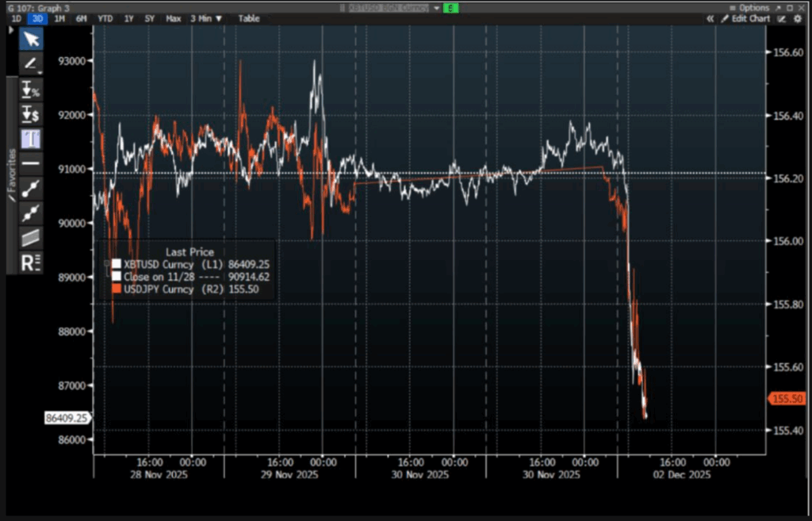Click the settings gear icon
Screen dimensions: 812x521
tap(798, 18)
